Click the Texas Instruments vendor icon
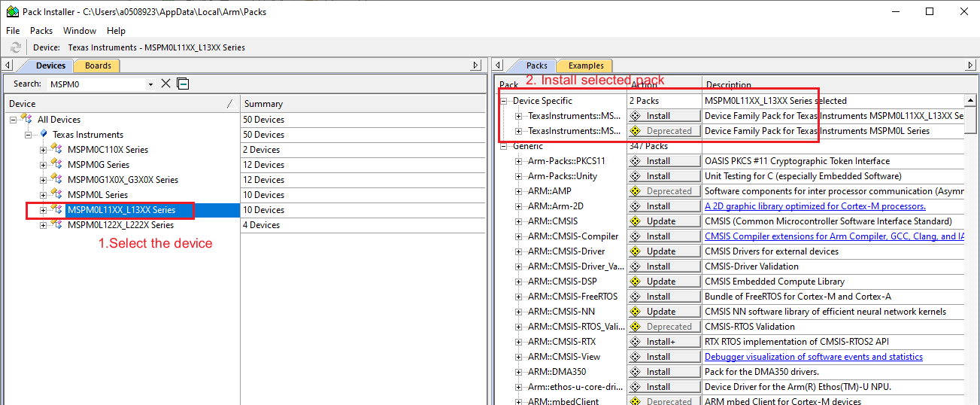980x405 pixels. [44, 134]
